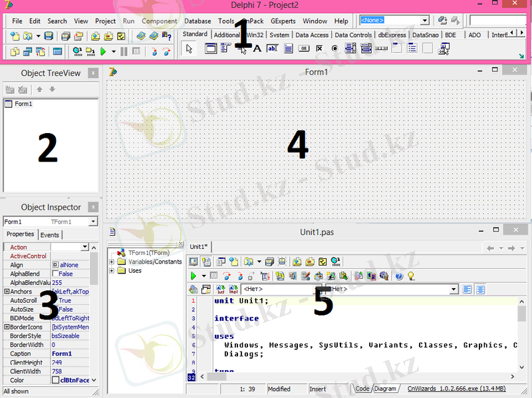Click the Run green arrow in main toolbar

point(103,51)
